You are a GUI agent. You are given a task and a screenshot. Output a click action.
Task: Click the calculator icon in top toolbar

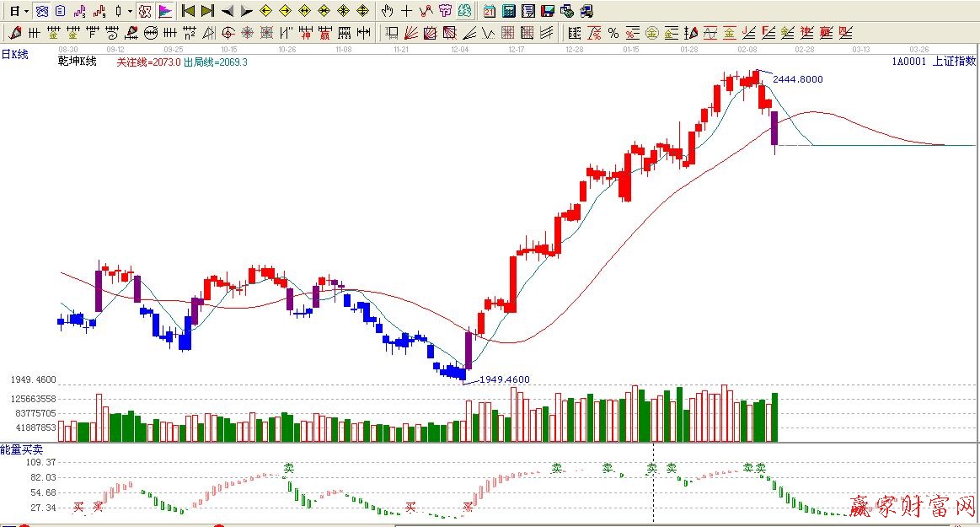point(509,11)
